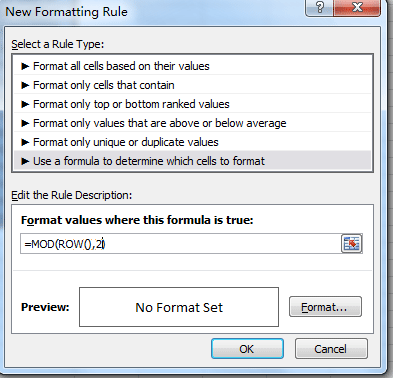
Task: Cancel the new formatting rule
Action: (x=331, y=349)
